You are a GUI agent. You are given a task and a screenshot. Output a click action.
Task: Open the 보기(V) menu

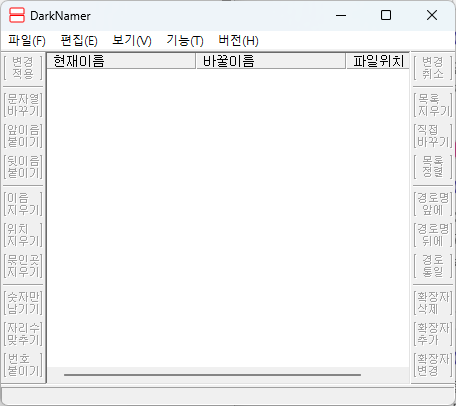(x=132, y=41)
